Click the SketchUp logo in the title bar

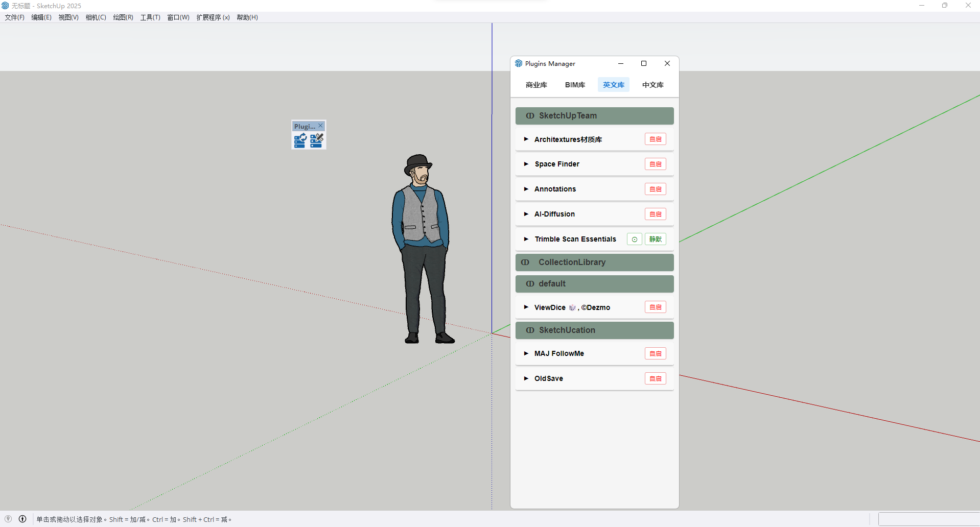[5, 6]
